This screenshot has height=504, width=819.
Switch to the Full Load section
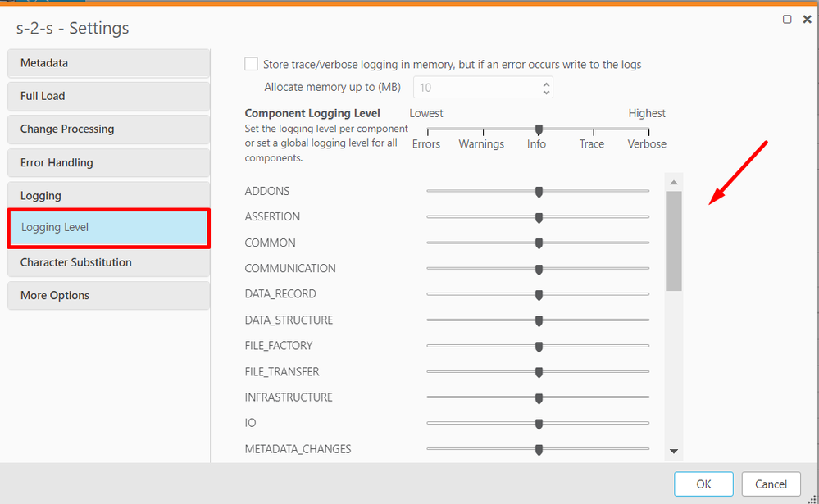pyautogui.click(x=108, y=96)
